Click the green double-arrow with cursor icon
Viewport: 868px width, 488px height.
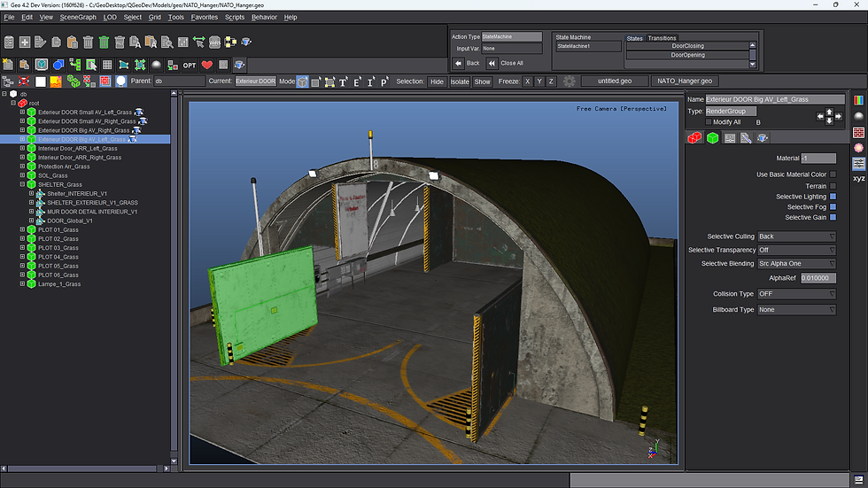pyautogui.click(x=198, y=42)
